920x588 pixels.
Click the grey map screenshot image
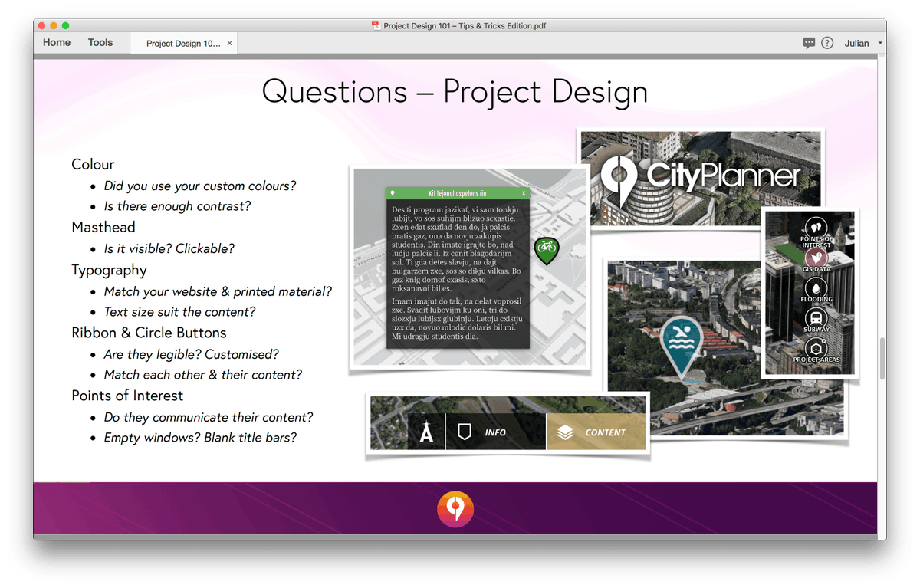pos(469,267)
